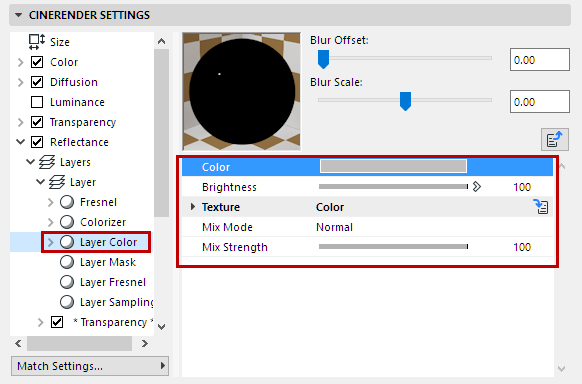Expand the Color channel
Image resolution: width=582 pixels, height=384 pixels.
pos(20,62)
